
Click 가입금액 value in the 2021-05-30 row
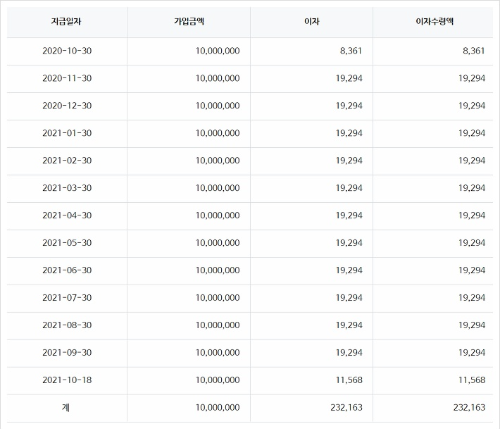[218, 243]
